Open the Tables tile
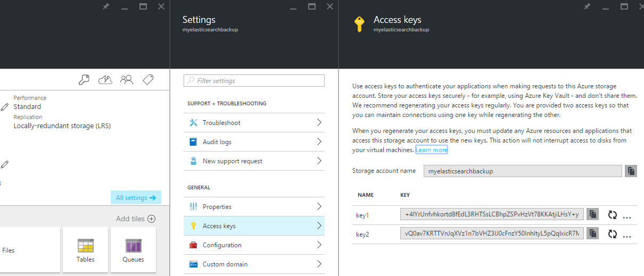Screen dimensions: 644x276 point(85,250)
